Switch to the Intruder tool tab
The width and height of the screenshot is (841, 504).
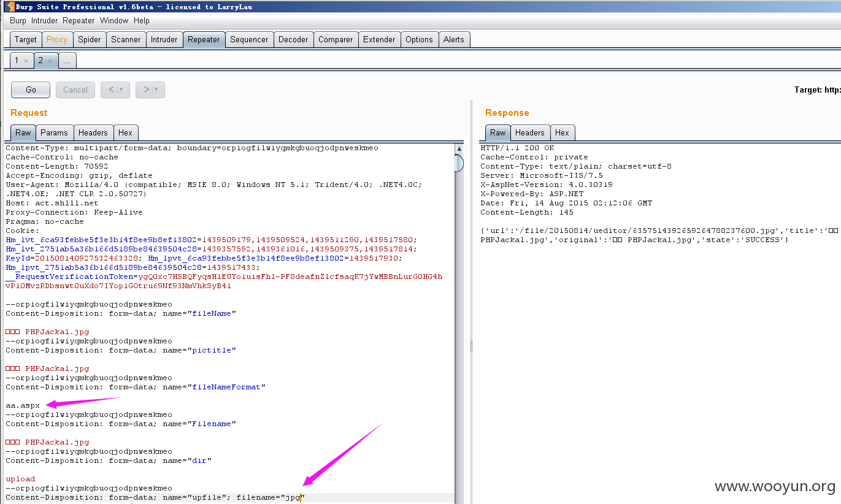pyautogui.click(x=164, y=39)
